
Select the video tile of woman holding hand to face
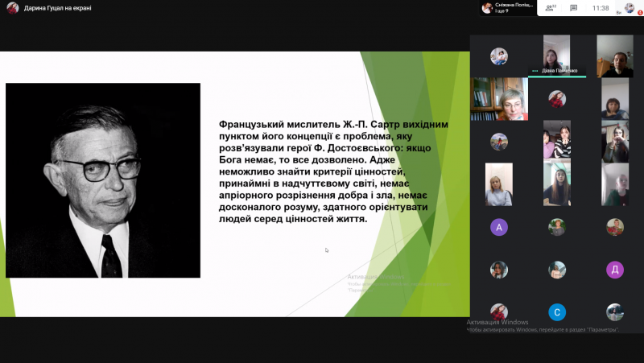615,142
